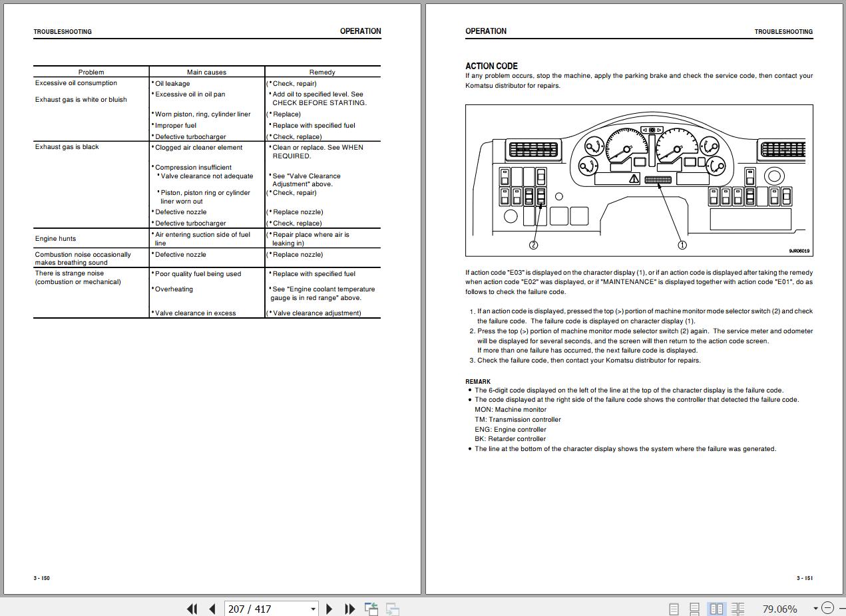Click the 'Problem' column header
This screenshot has height=616, width=846.
pyautogui.click(x=91, y=72)
